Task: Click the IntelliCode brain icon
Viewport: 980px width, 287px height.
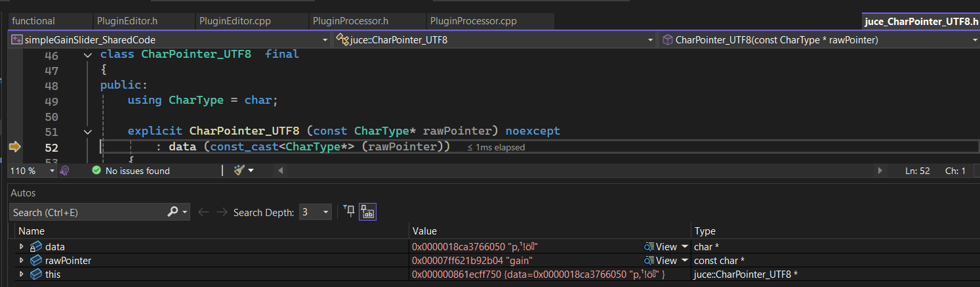Action: click(64, 171)
